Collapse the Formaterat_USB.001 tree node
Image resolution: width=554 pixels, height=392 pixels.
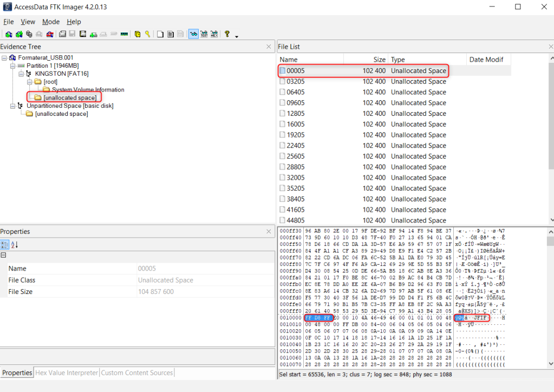click(4, 57)
